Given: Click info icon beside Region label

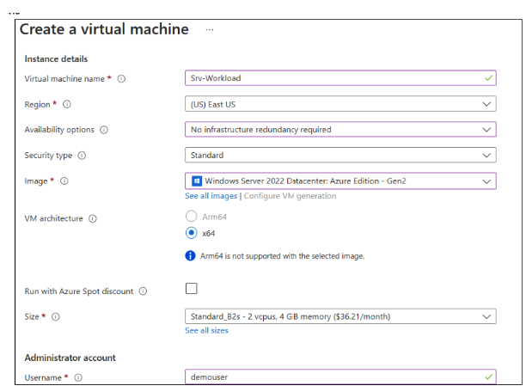Looking at the screenshot, I should point(67,104).
